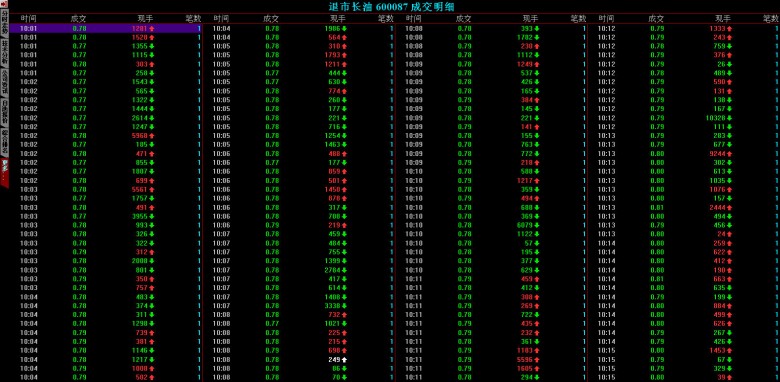Screen dimensions: 780x382
Task: Click the red up arrow beside volume 5596
Action: point(537,360)
